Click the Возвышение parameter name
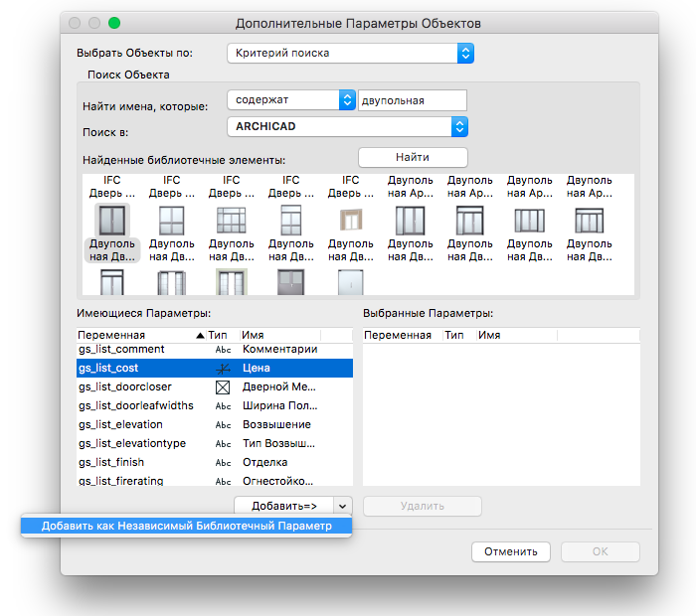The image size is (696, 616). pyautogui.click(x=276, y=425)
